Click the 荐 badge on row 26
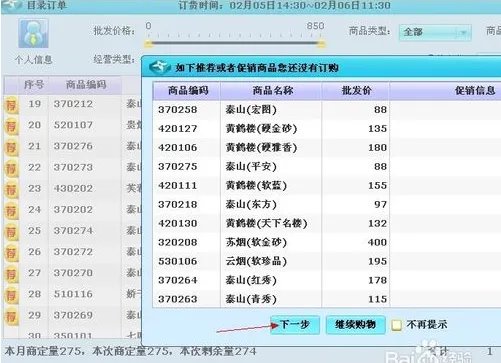The height and width of the screenshot is (363, 501). tap(11, 253)
